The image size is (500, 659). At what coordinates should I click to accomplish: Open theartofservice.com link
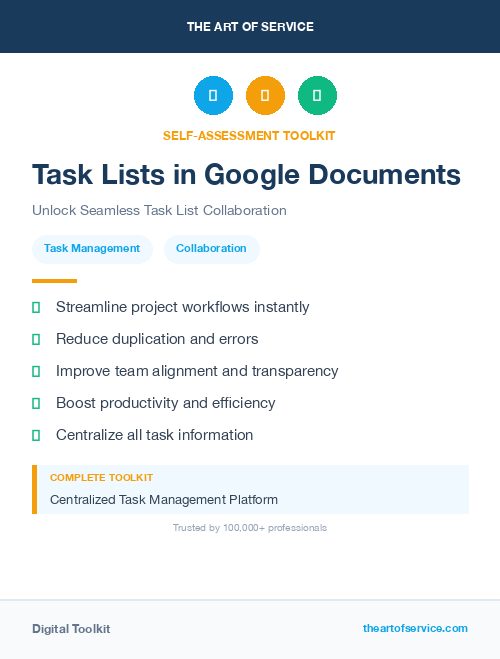(415, 628)
